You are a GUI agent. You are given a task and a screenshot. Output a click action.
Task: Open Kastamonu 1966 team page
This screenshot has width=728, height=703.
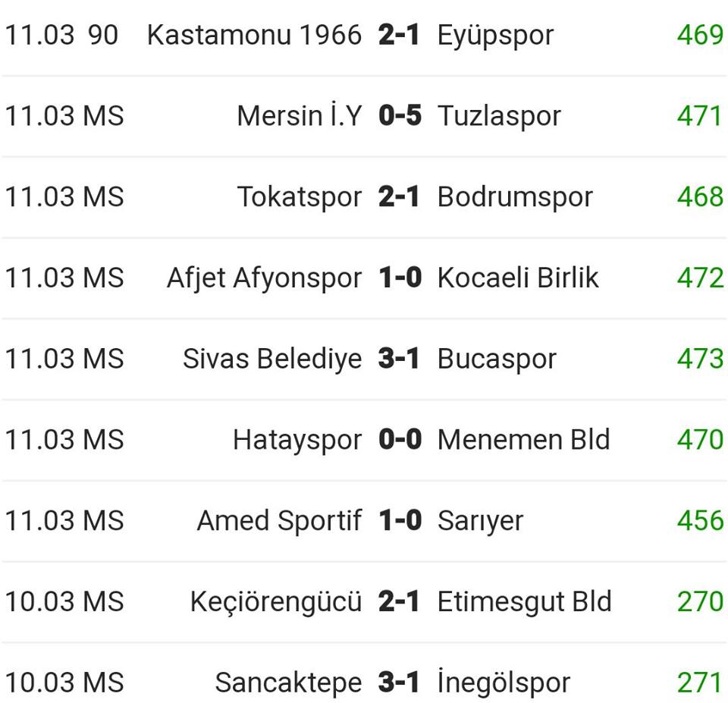click(x=254, y=35)
